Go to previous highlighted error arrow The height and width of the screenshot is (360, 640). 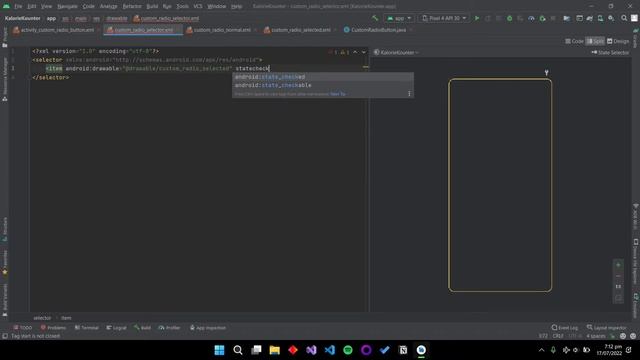(x=355, y=52)
